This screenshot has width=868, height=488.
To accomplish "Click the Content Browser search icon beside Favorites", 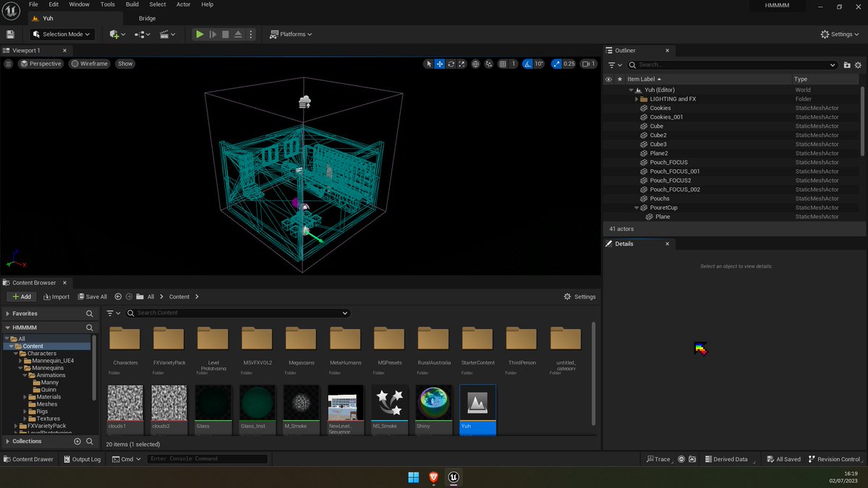I will (x=90, y=314).
